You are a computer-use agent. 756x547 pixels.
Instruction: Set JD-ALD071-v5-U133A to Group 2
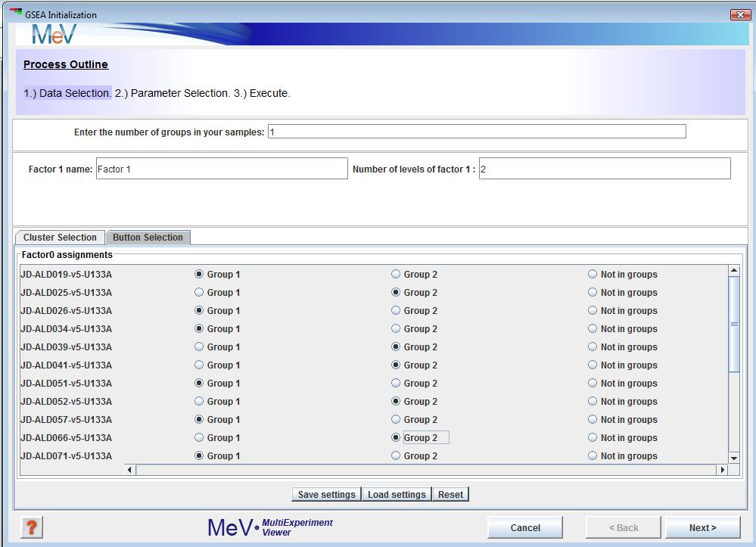point(396,456)
